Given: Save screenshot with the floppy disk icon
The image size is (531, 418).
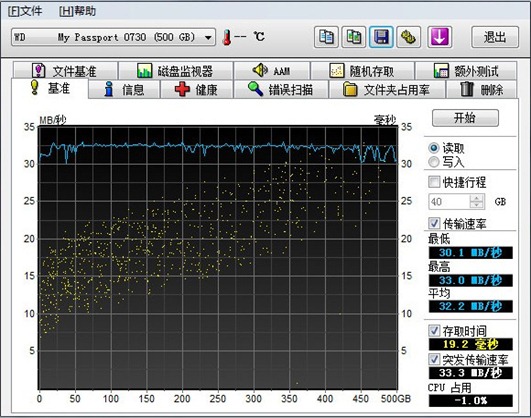Looking at the screenshot, I should 381,37.
